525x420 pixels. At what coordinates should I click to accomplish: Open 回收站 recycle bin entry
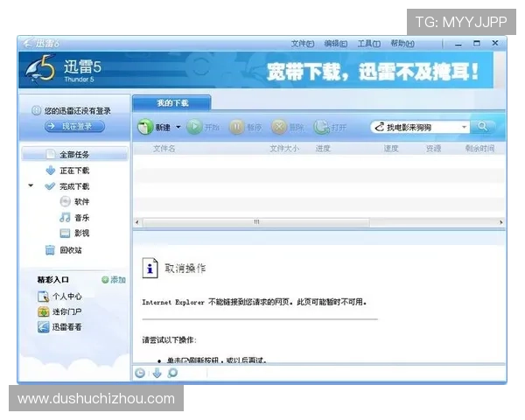click(x=71, y=250)
